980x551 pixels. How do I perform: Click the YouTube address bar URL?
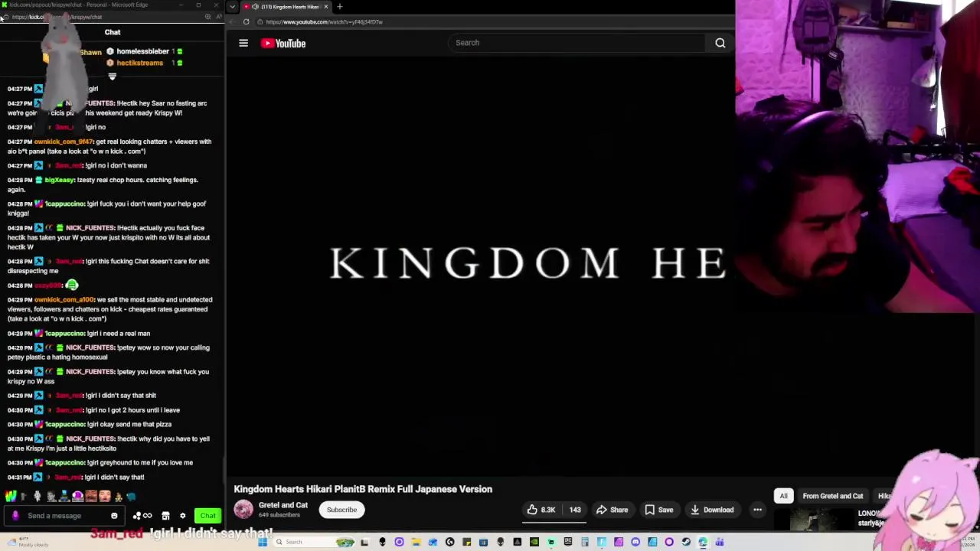(x=324, y=21)
